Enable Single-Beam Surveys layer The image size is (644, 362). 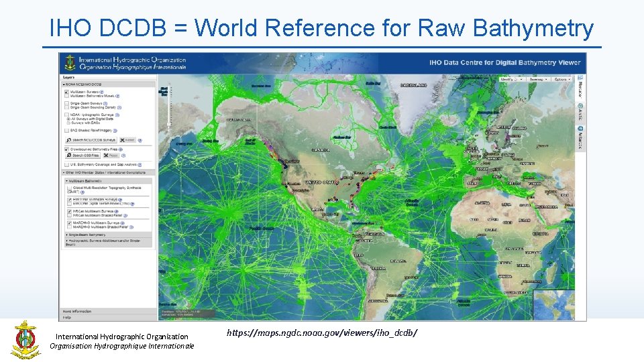point(66,103)
